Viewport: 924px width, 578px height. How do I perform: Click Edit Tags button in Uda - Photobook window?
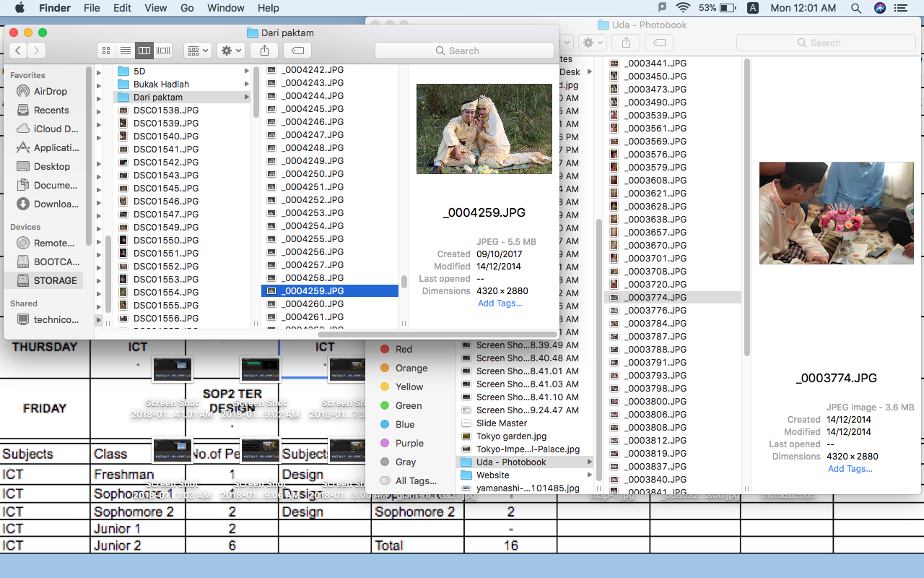point(659,43)
